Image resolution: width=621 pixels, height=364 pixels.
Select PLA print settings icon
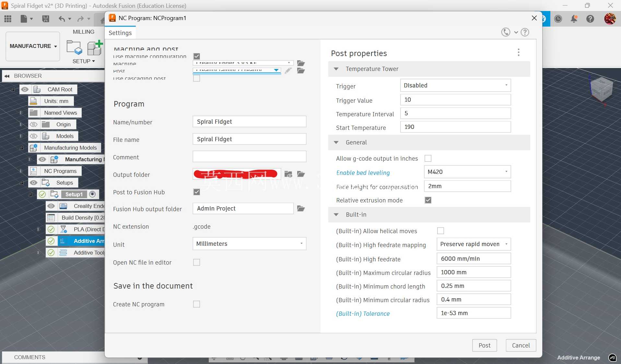click(64, 229)
